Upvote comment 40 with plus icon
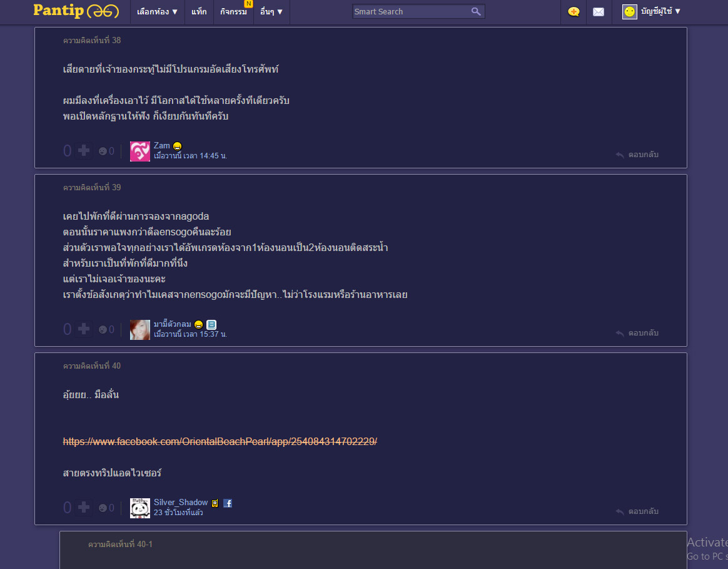This screenshot has width=728, height=569. (x=84, y=508)
